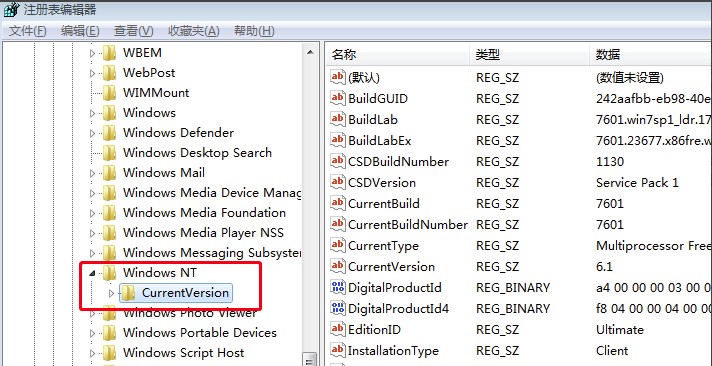Click the DigitalProductId4 binary value icon

click(x=338, y=308)
